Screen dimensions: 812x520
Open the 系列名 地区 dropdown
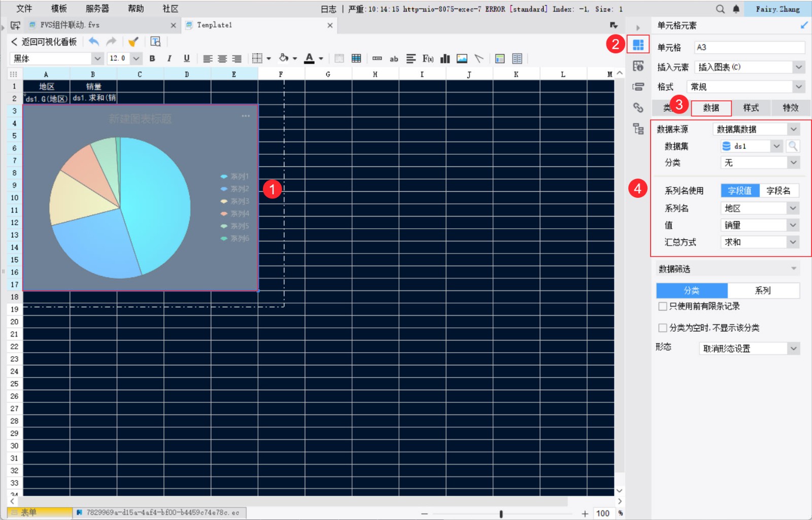click(x=793, y=208)
